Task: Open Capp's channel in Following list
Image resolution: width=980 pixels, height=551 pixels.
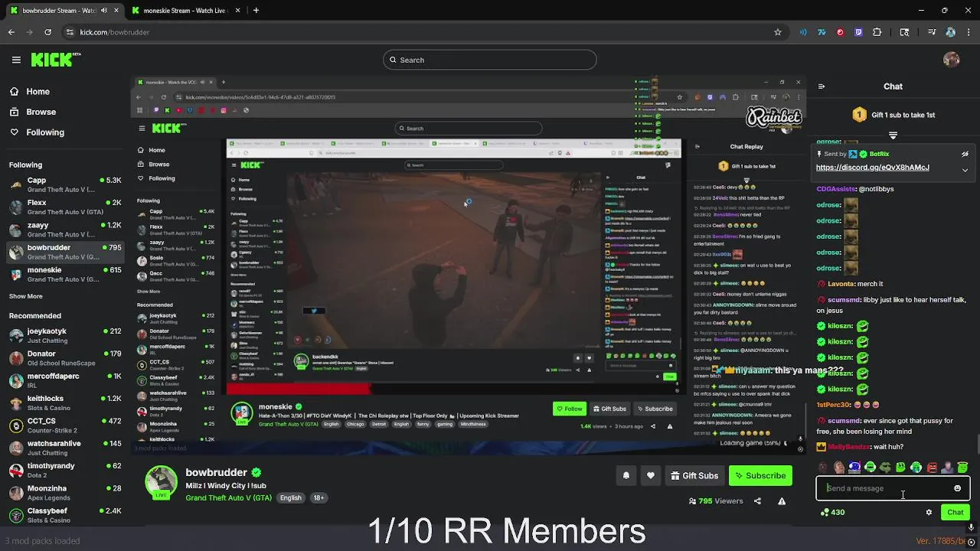Action: pyautogui.click(x=65, y=184)
